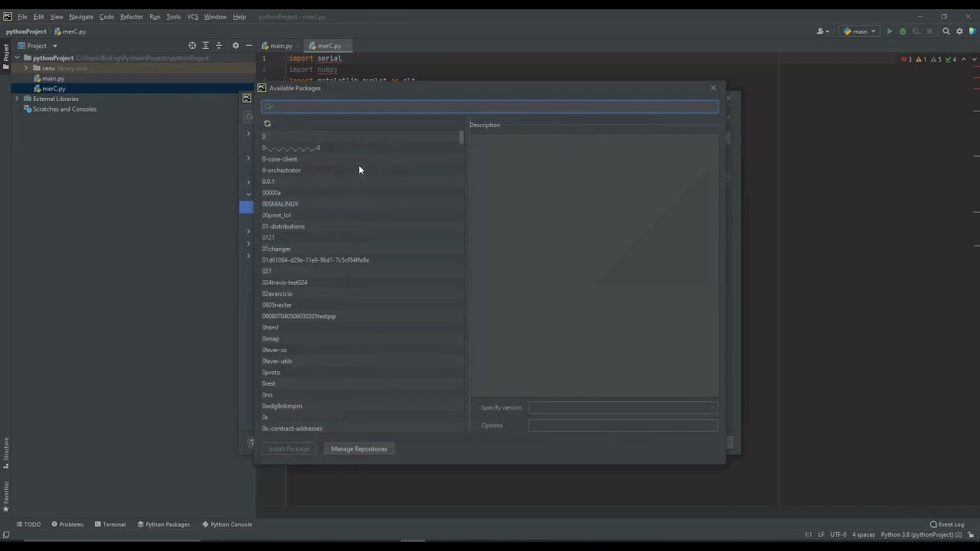Image resolution: width=980 pixels, height=551 pixels.
Task: Select the 024travis-test024 package
Action: [361, 282]
